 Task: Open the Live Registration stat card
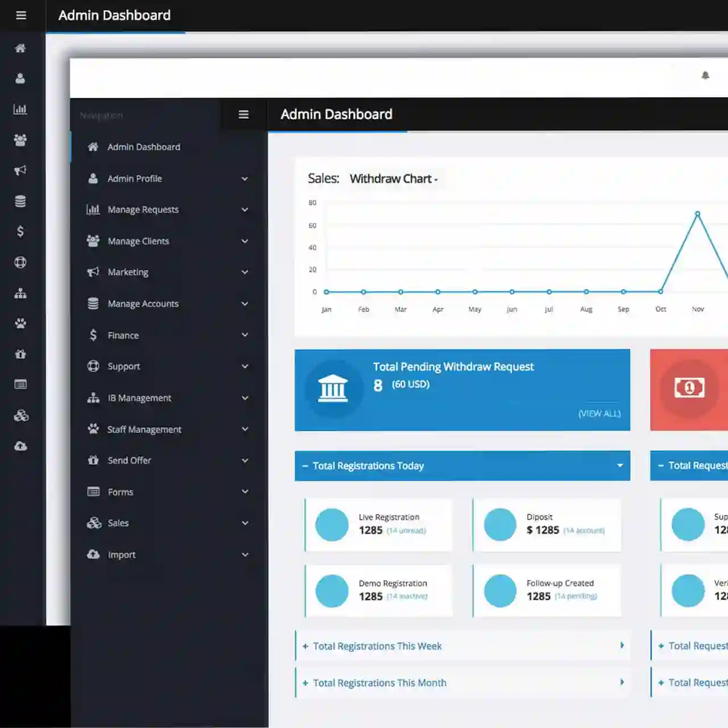point(379,524)
